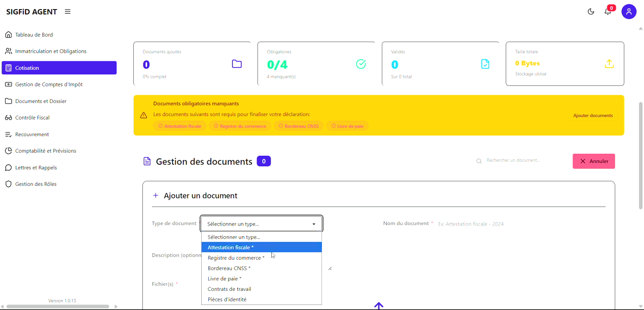Click the search magnifier beside Rechercher un document
Viewport: 644px width, 310px height.
(x=478, y=161)
